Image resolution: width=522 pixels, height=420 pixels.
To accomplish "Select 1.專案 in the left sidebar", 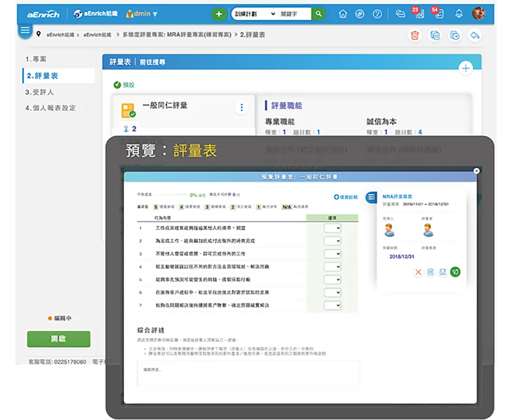I will (36, 59).
